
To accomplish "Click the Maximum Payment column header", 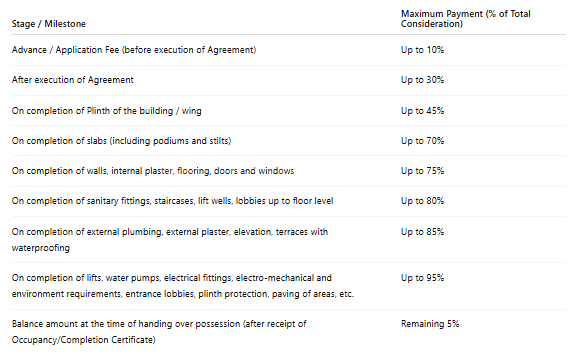I will pyautogui.click(x=465, y=19).
